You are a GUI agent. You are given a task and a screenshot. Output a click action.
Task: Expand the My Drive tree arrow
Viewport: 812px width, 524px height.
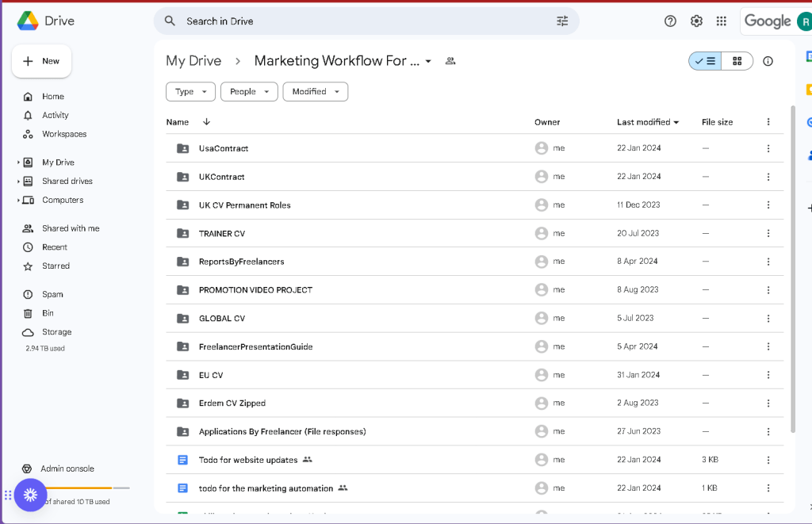point(18,163)
